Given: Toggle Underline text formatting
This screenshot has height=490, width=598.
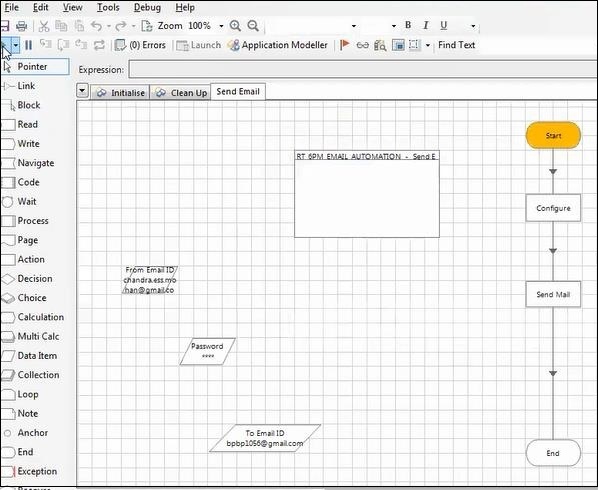Looking at the screenshot, I should (443, 25).
